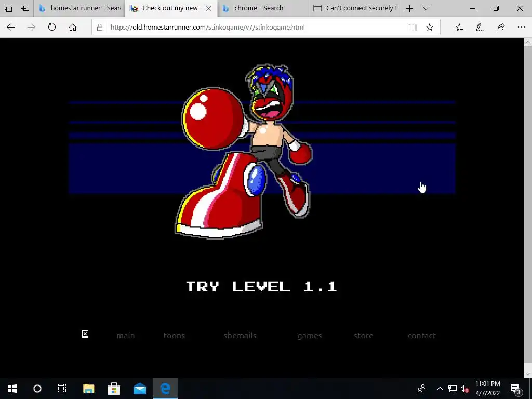Open the browser home page

[73, 27]
